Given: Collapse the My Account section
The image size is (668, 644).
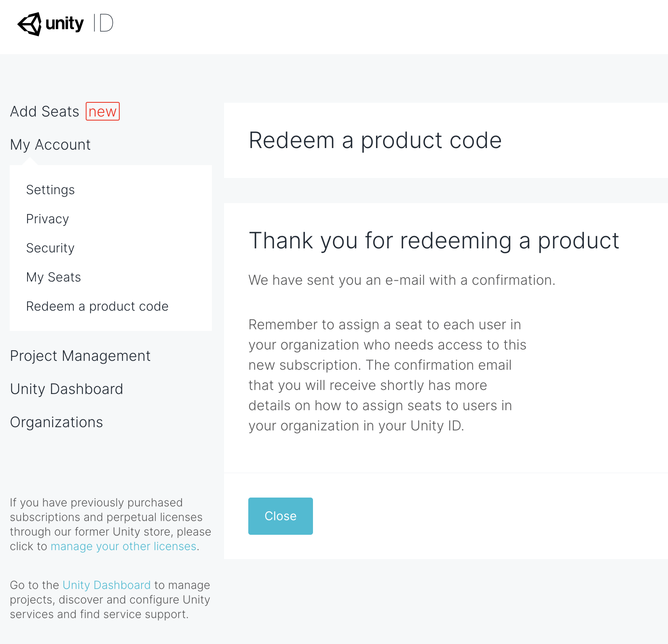Looking at the screenshot, I should click(x=50, y=144).
